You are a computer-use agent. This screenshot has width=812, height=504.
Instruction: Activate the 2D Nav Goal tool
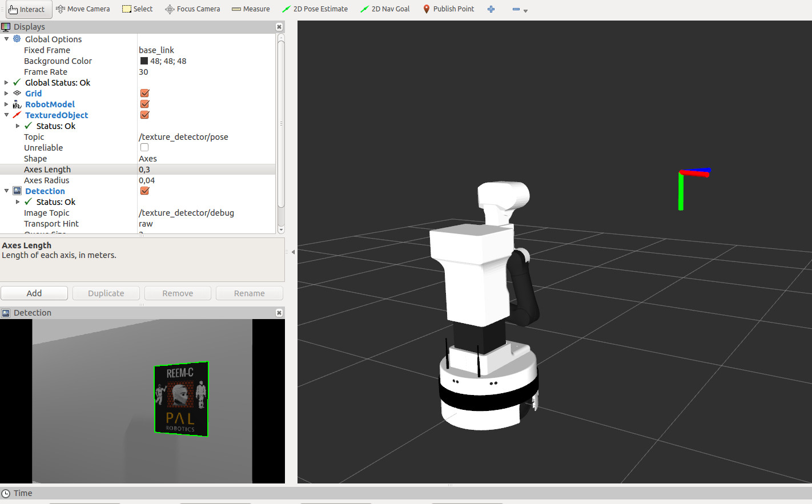coord(385,9)
